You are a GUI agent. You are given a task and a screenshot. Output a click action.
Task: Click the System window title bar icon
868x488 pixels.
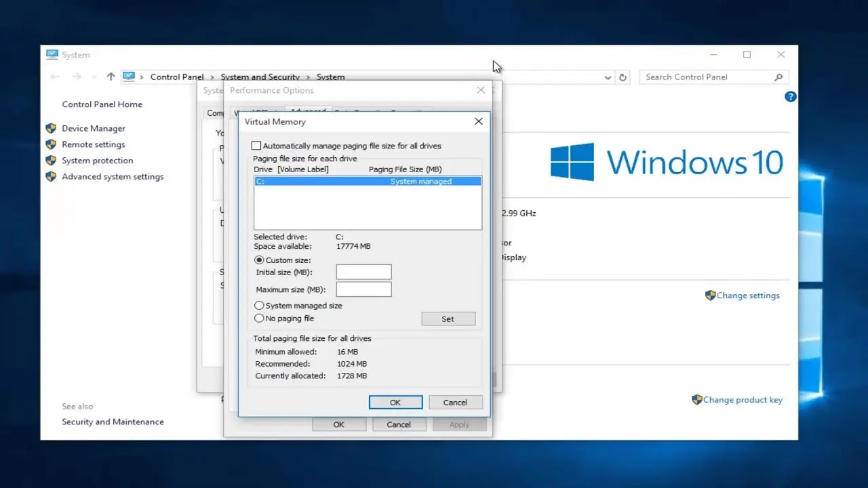[52, 55]
